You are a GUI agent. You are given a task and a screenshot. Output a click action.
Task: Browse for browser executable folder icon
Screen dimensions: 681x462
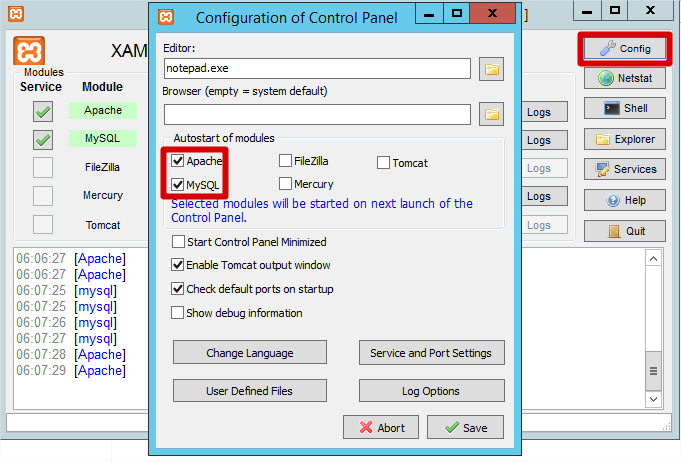coord(491,114)
